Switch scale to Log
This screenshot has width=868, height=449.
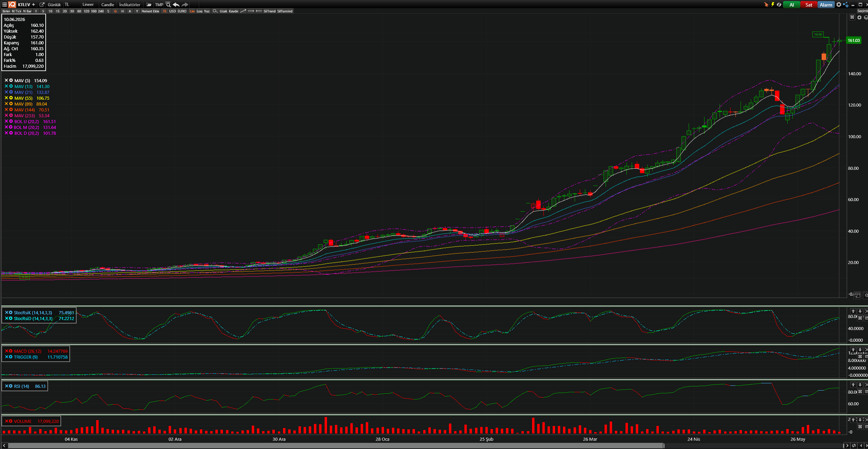(x=199, y=11)
